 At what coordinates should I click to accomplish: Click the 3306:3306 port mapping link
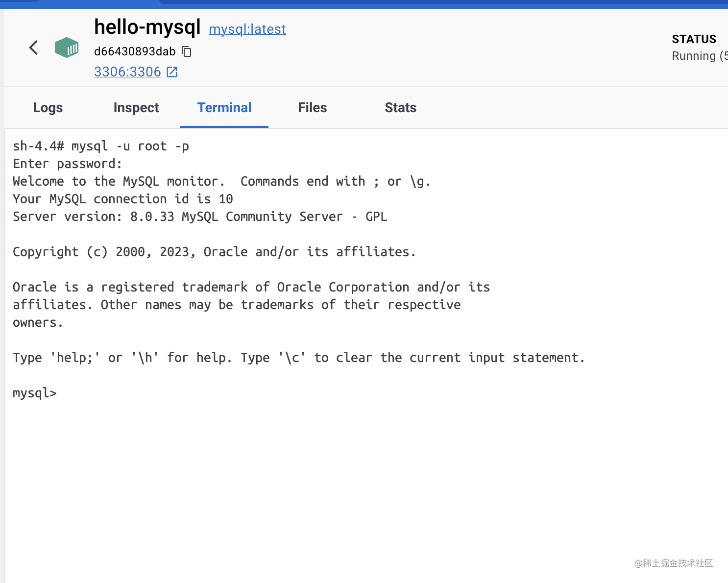(x=127, y=72)
